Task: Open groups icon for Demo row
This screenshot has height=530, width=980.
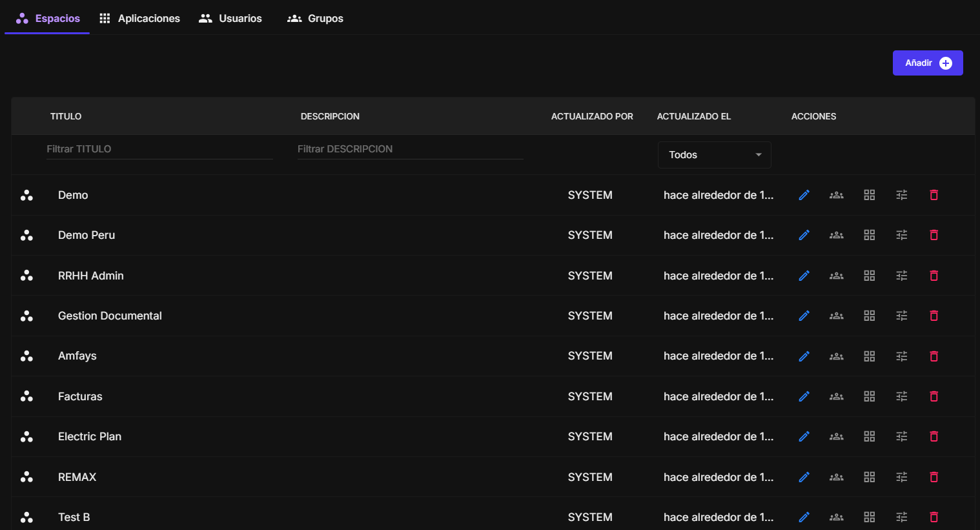Action: point(837,195)
